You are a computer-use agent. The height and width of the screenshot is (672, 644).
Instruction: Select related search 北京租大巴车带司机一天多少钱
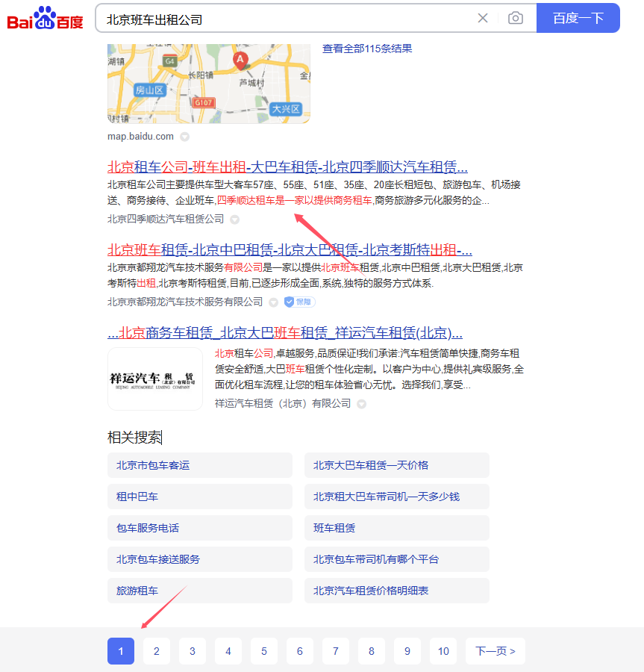click(x=397, y=497)
